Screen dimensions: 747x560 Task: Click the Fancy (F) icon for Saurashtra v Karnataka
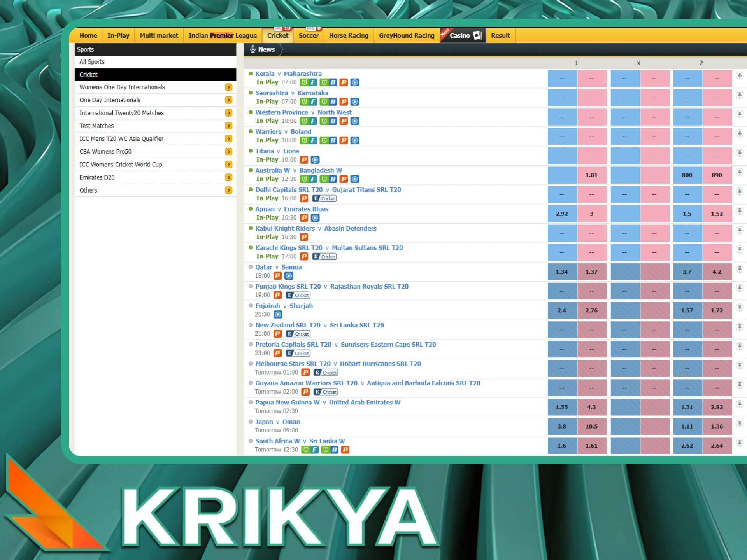click(313, 101)
